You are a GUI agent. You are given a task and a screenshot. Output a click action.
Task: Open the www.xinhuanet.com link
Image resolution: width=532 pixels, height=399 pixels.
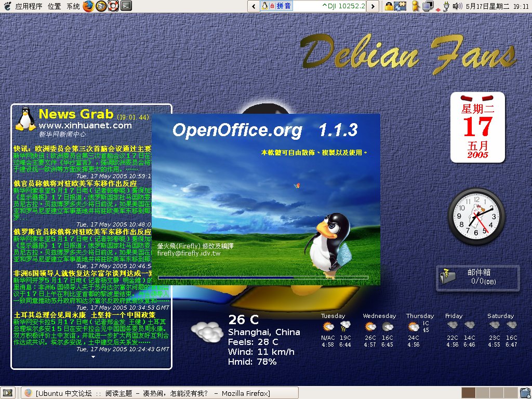tap(85, 126)
